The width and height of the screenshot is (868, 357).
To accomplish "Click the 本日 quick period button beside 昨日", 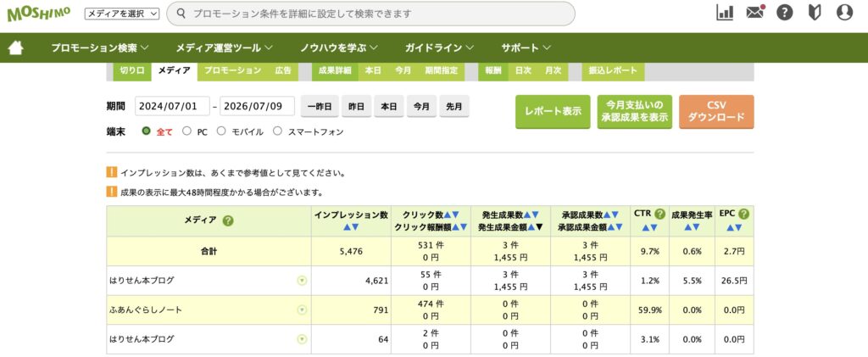I will tap(388, 107).
